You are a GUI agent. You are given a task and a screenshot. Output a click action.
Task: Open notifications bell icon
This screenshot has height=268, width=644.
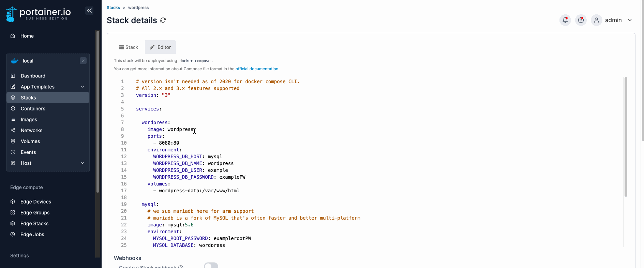click(x=565, y=20)
